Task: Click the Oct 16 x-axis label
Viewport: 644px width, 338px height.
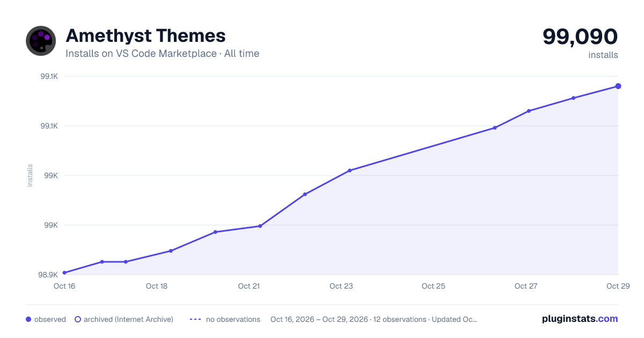Action: pyautogui.click(x=64, y=286)
